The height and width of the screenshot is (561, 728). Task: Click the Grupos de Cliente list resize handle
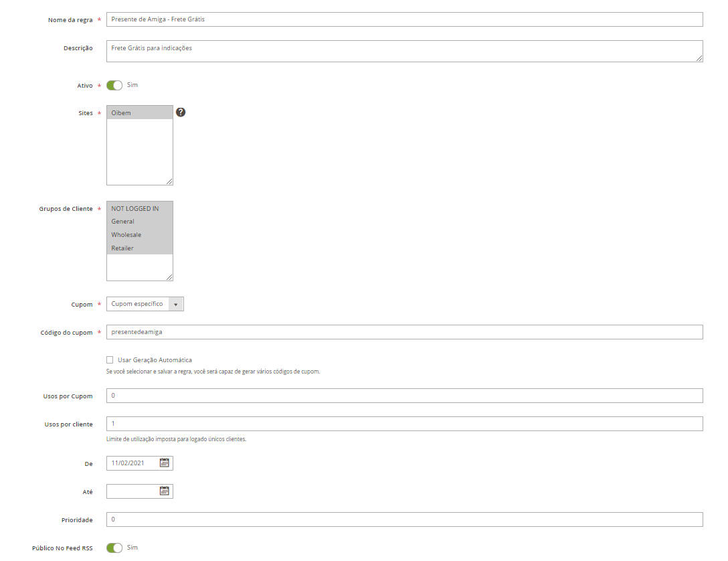pos(169,277)
